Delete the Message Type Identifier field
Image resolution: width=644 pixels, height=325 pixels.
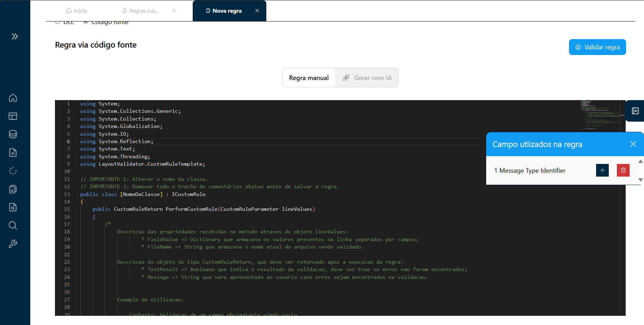tap(623, 170)
